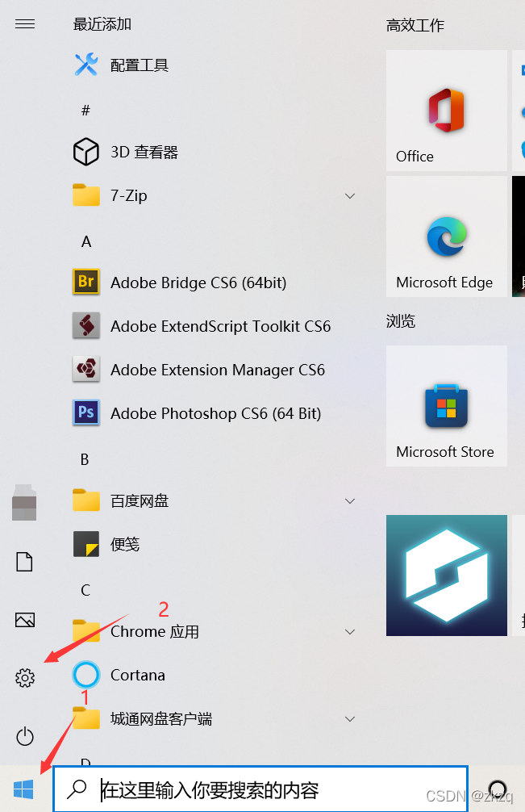525x812 pixels.
Task: Expand the 7-Zip folder entry
Action: [x=349, y=195]
